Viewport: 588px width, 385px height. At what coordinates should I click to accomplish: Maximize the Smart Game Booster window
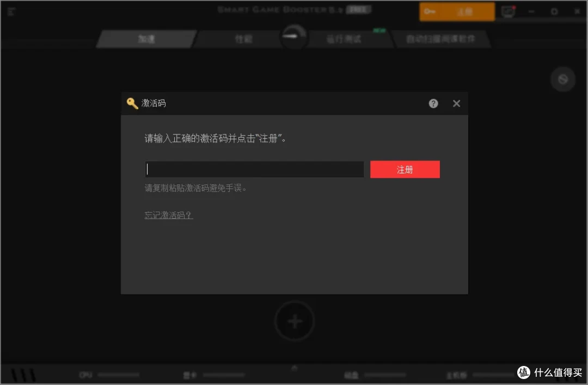click(x=554, y=11)
